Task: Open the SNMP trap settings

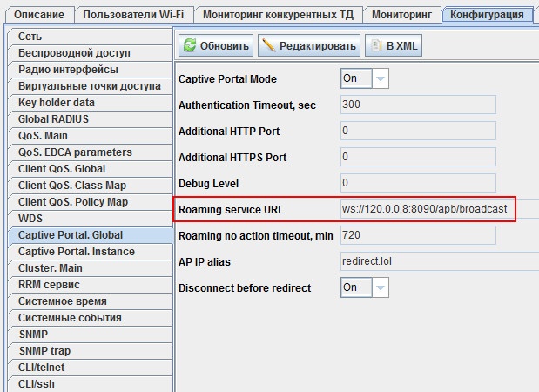Action: [47, 351]
